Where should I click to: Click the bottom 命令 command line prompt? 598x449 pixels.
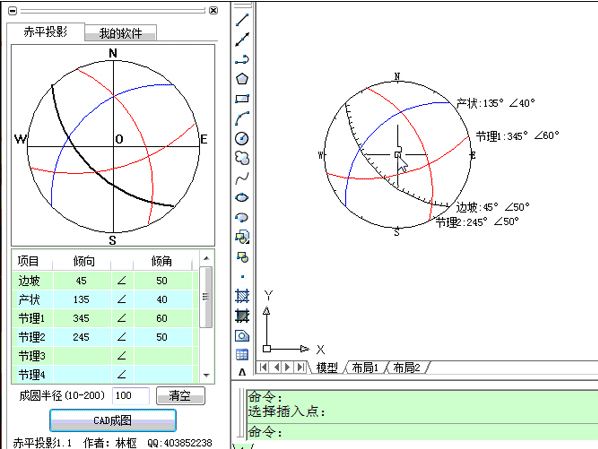click(x=265, y=432)
